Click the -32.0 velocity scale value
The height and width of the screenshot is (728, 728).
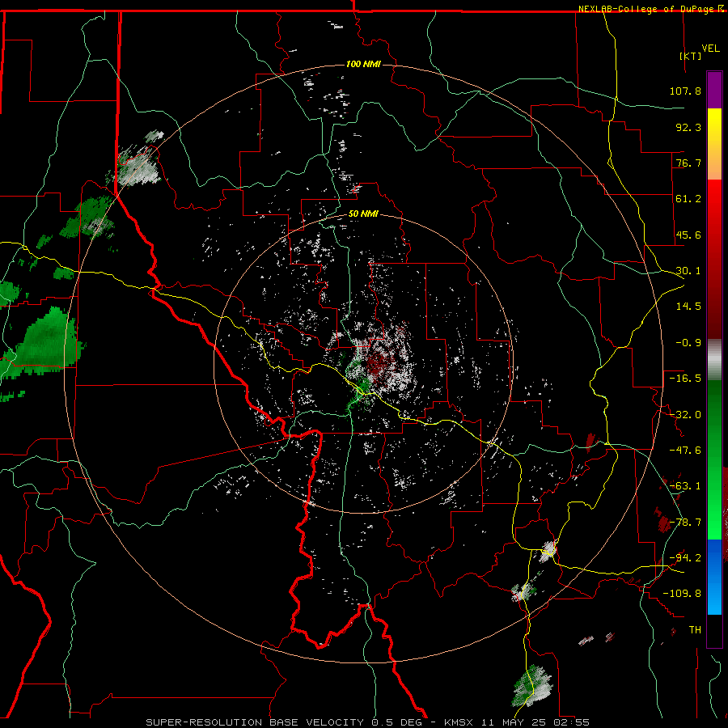pyautogui.click(x=685, y=415)
